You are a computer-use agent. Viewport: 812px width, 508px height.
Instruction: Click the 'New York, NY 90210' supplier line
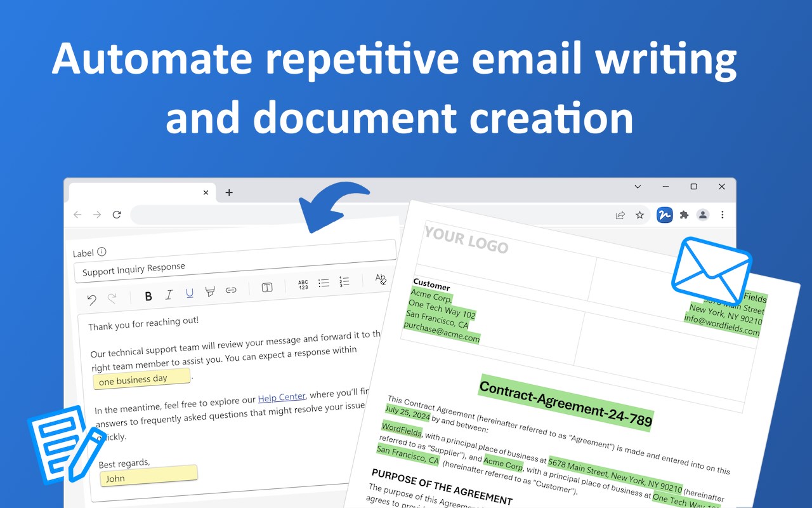(x=726, y=314)
